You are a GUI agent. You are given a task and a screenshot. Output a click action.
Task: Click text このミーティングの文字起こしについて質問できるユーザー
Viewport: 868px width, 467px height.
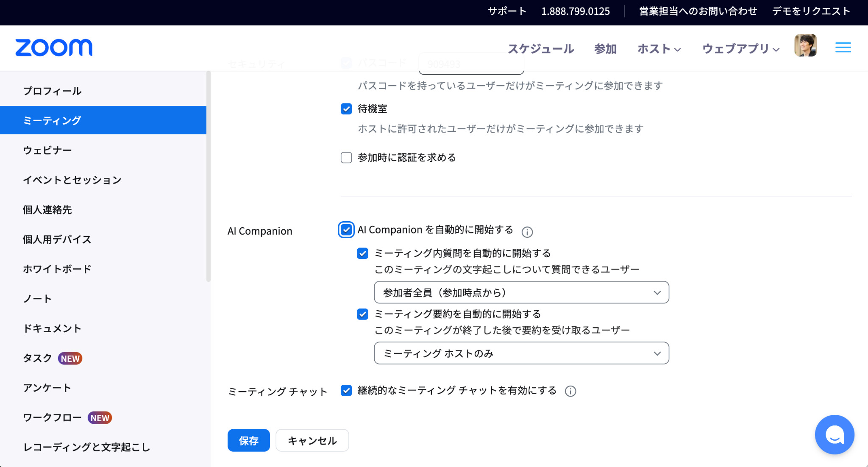(507, 270)
